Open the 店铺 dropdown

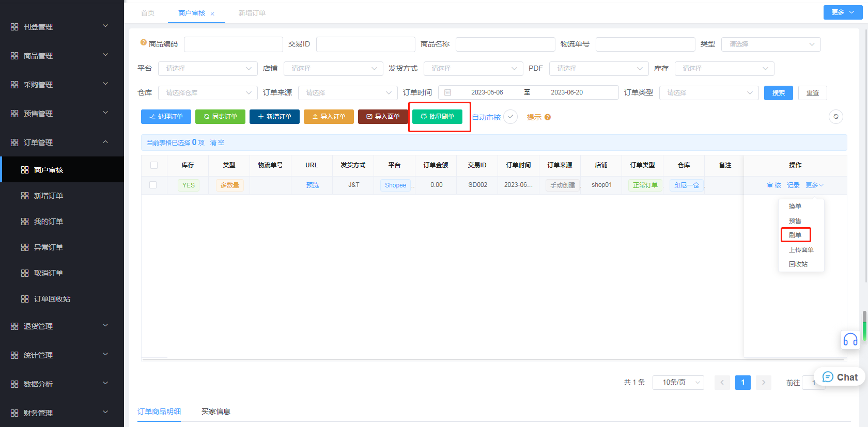coord(333,69)
